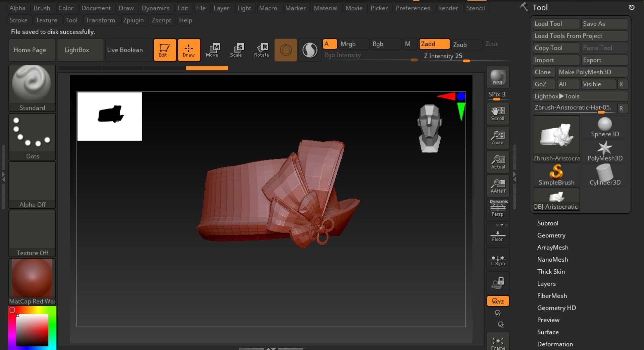This screenshot has height=350, width=644.
Task: Select the Zbrush-Aristocratic hat tool thumbnail
Action: click(556, 139)
